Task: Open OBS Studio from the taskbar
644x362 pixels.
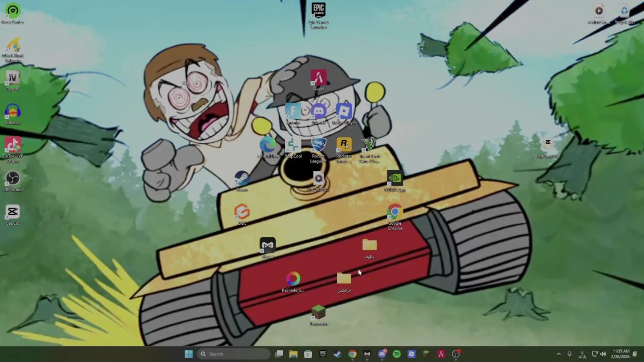Action: (456, 354)
